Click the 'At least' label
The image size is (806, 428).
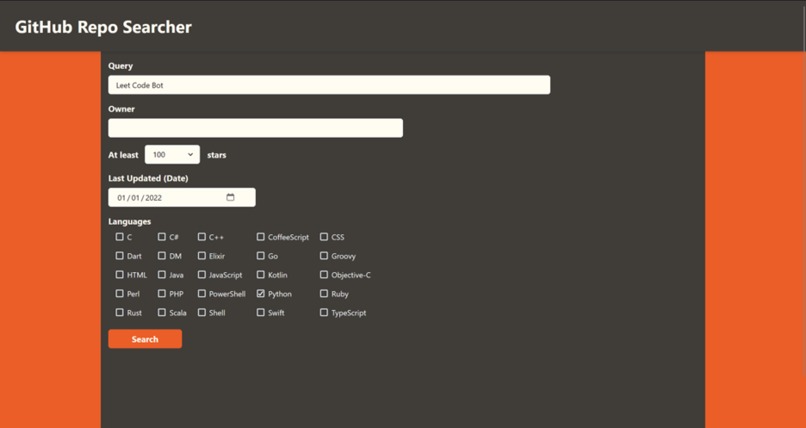point(123,155)
